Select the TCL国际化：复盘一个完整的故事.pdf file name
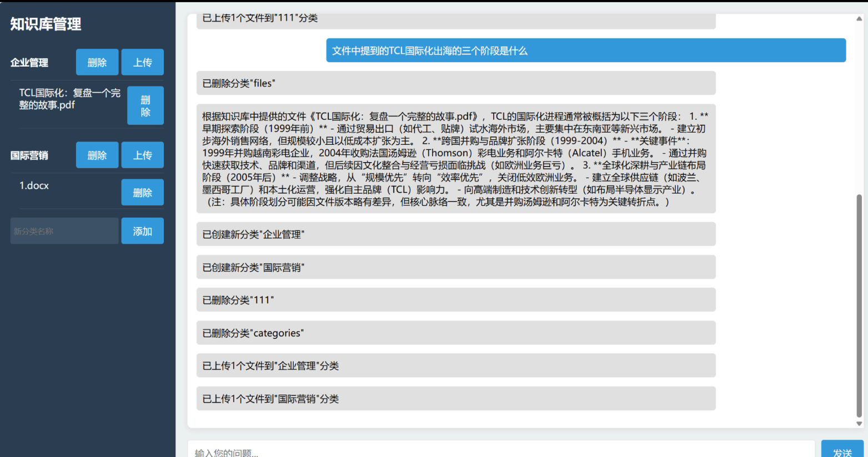The height and width of the screenshot is (457, 868). 70,99
